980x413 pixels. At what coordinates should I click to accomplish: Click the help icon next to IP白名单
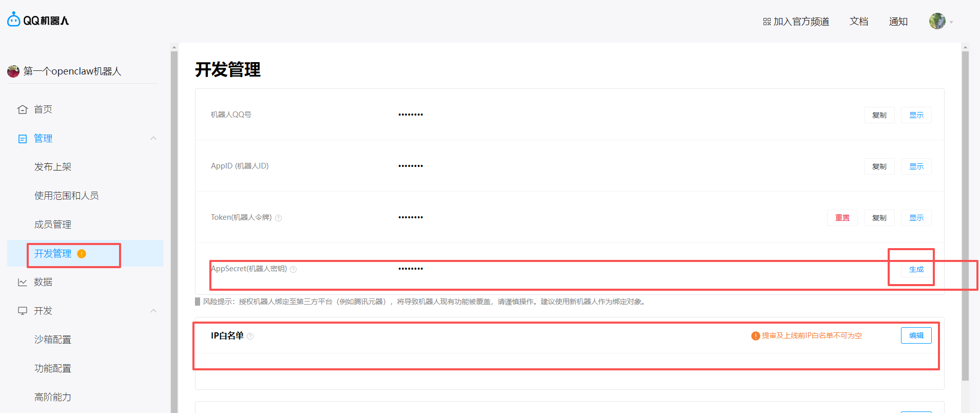click(x=250, y=336)
